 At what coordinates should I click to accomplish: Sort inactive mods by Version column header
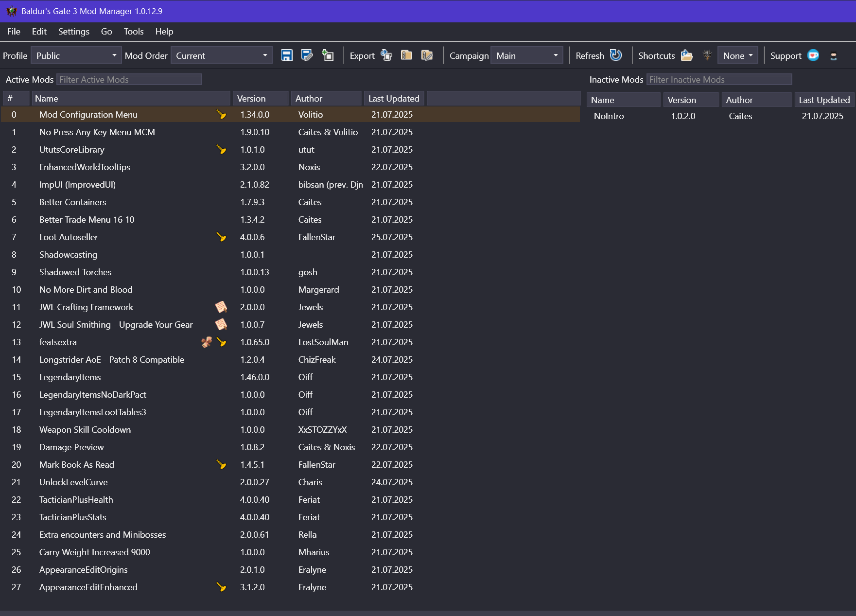(691, 100)
